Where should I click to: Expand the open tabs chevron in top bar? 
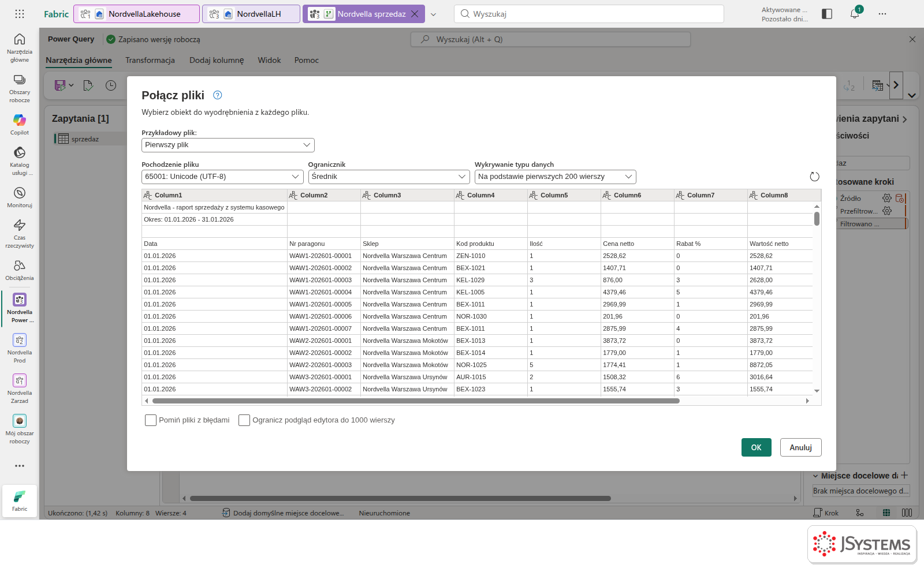(434, 14)
